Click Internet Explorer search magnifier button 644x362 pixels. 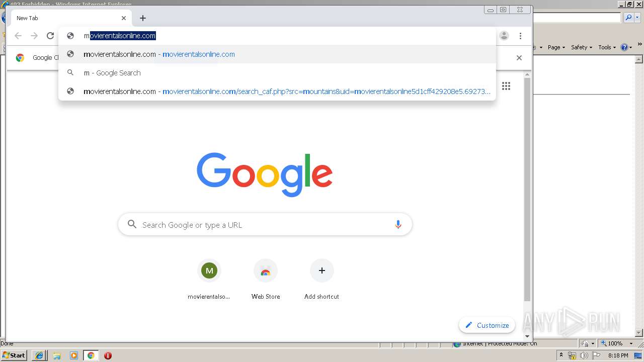[628, 18]
